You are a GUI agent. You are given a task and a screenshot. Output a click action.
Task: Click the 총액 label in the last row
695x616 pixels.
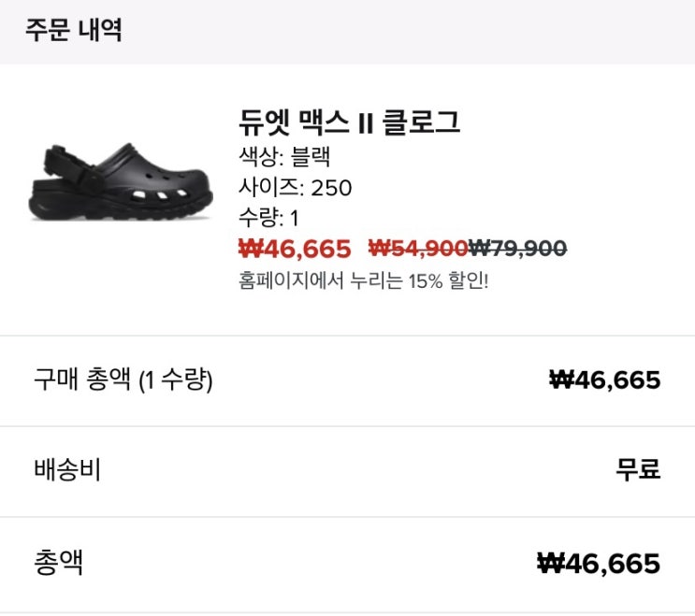click(58, 562)
